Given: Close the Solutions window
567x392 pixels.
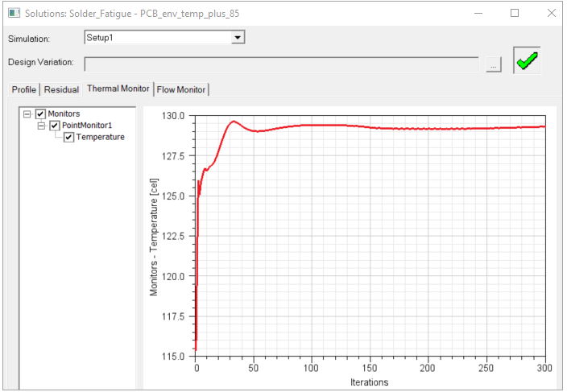Looking at the screenshot, I should click(x=552, y=13).
